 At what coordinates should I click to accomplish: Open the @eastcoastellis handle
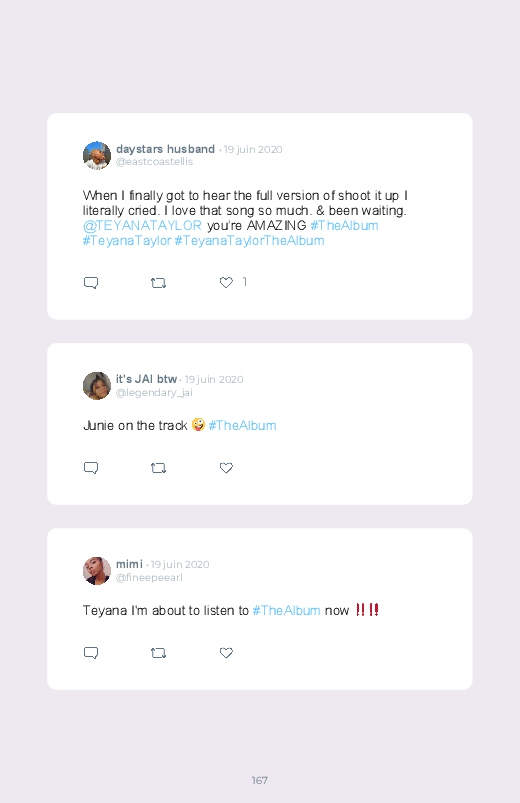tap(154, 162)
